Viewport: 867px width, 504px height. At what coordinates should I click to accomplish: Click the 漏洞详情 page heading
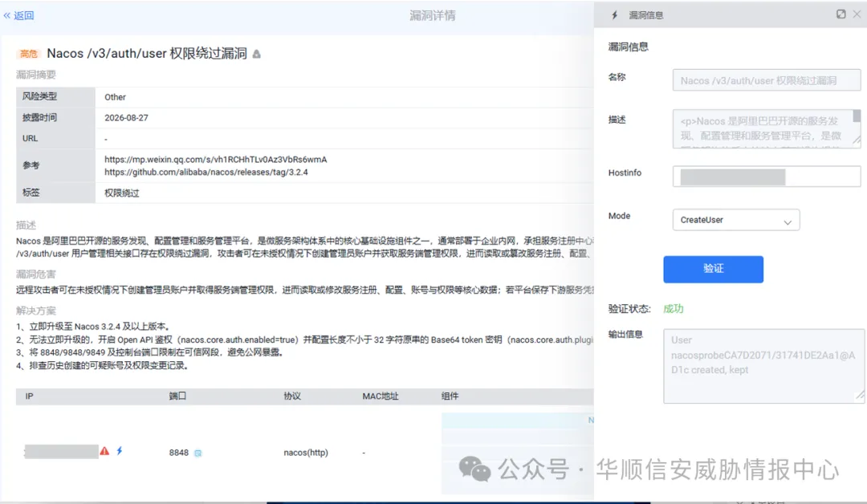pyautogui.click(x=433, y=15)
